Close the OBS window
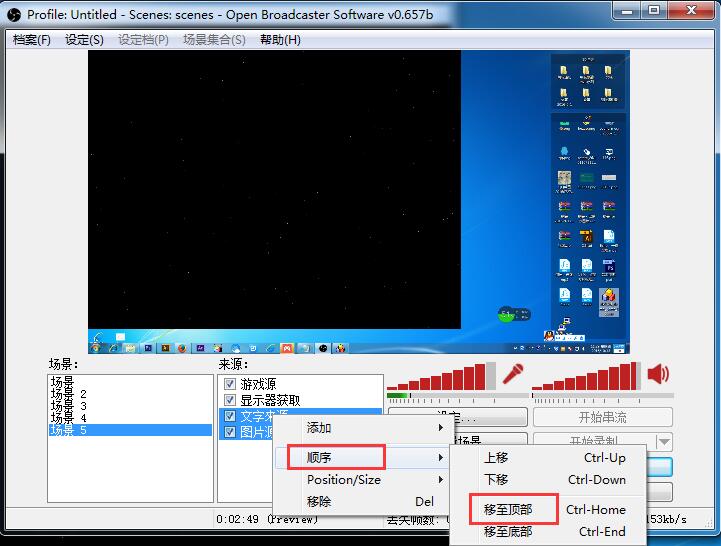Viewport: 721px width, 546px height. (691, 11)
